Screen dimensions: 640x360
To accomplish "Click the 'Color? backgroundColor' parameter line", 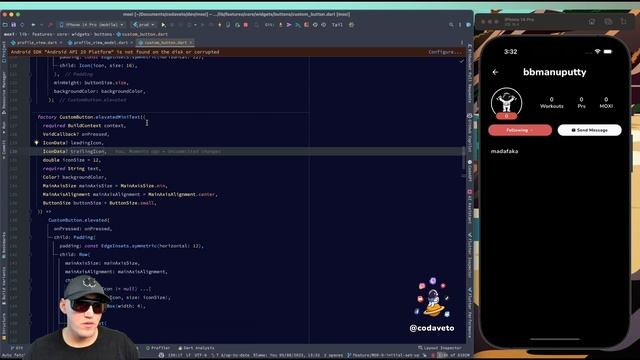I will [x=74, y=177].
